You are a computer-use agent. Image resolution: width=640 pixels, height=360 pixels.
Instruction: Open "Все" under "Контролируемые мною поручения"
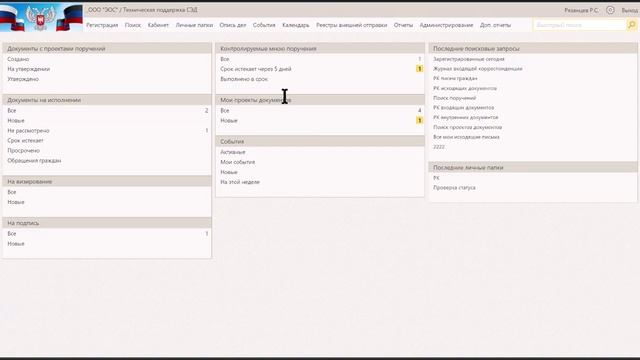pos(225,59)
